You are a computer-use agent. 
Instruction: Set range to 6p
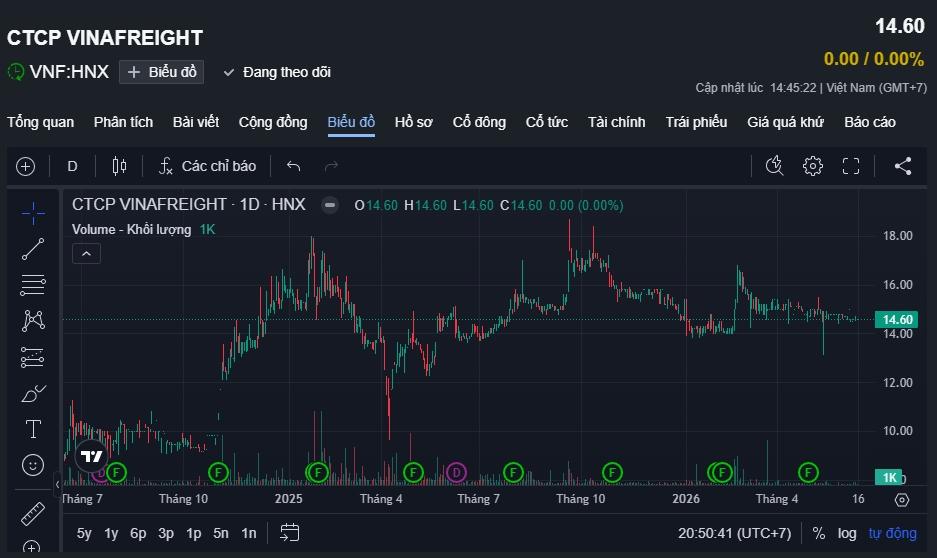(x=138, y=533)
